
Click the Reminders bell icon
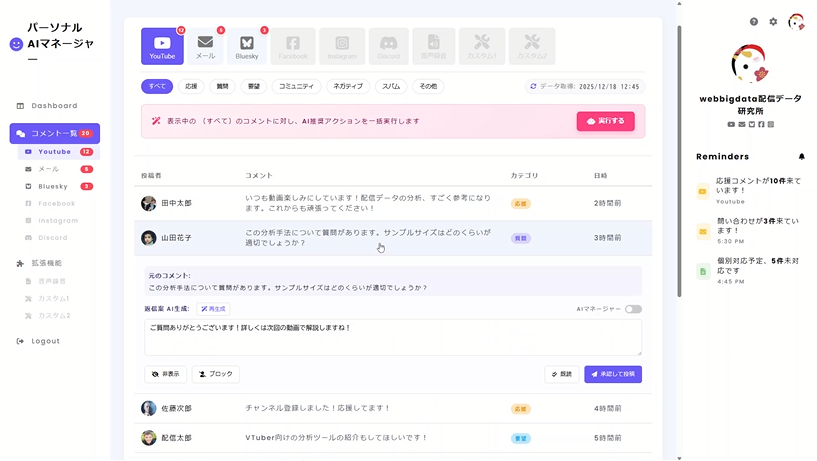pyautogui.click(x=802, y=157)
